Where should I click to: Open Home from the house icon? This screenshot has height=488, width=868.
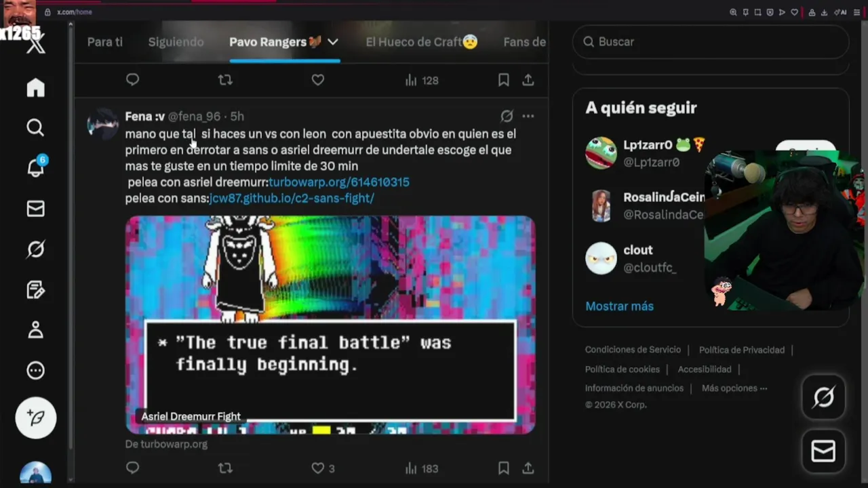(x=35, y=87)
